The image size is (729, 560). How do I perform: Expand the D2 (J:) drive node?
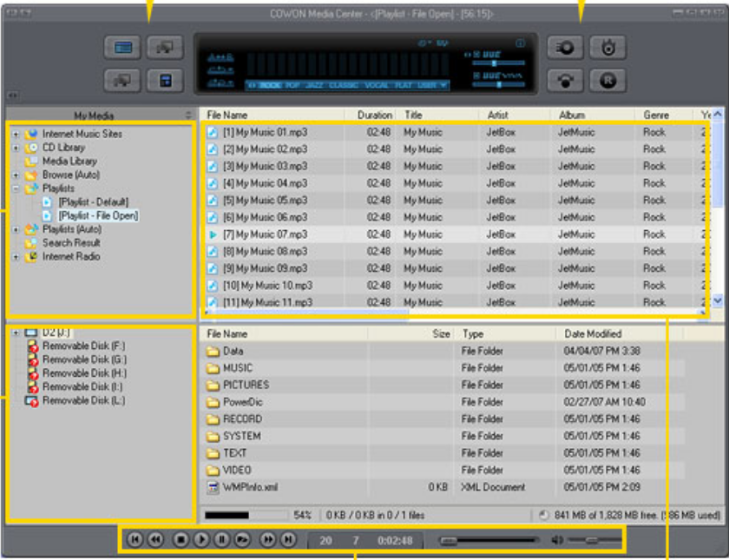click(15, 333)
